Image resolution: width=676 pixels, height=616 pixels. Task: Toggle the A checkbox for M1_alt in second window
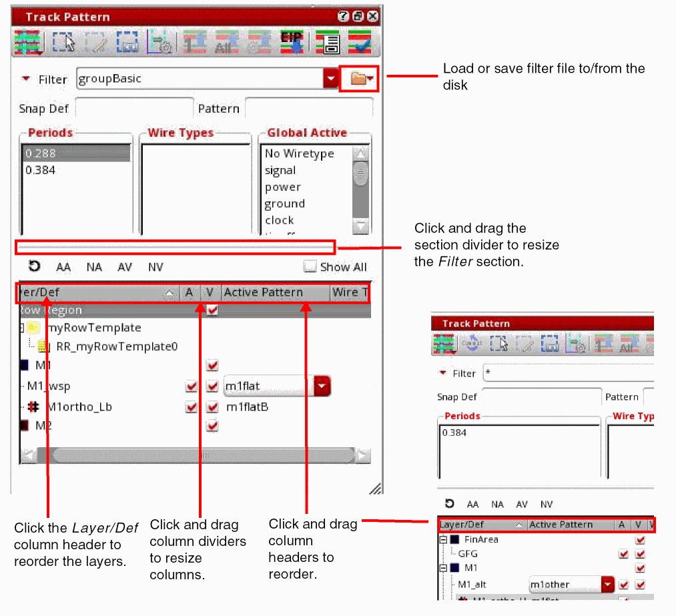coord(623,585)
